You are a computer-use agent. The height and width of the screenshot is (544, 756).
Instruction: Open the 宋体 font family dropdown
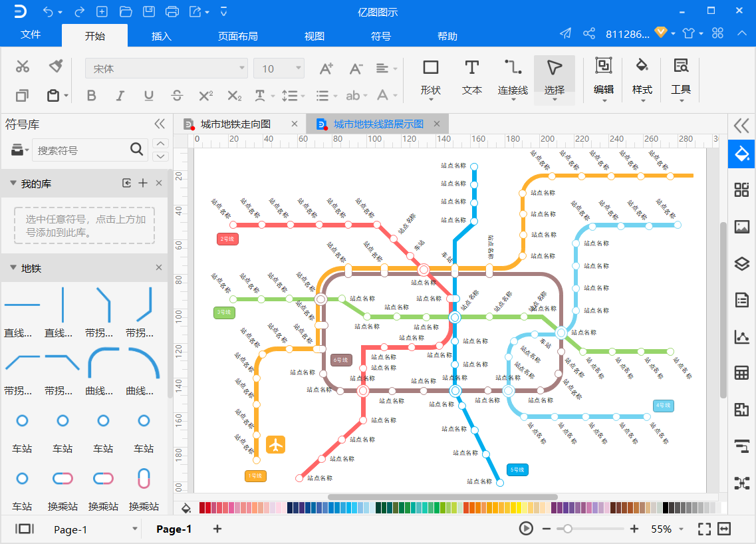[166, 68]
